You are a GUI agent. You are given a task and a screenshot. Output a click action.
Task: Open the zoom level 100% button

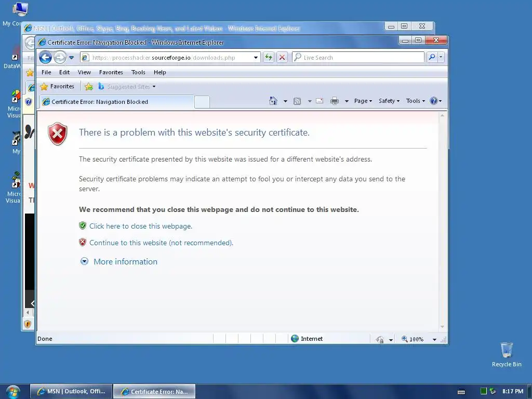pyautogui.click(x=413, y=339)
